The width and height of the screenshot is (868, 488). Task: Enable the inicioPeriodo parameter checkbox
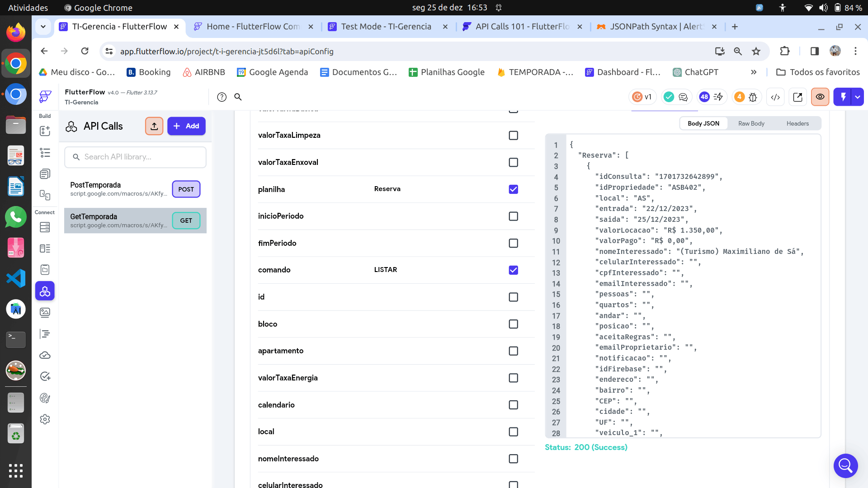pyautogui.click(x=513, y=216)
